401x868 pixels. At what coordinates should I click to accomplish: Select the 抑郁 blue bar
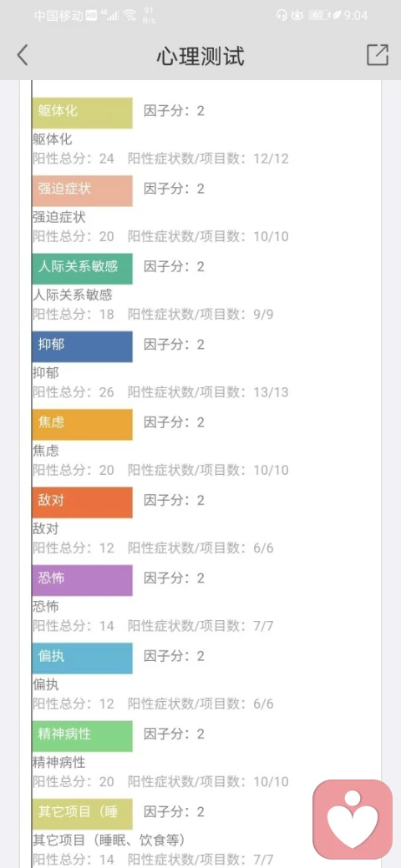click(x=82, y=346)
